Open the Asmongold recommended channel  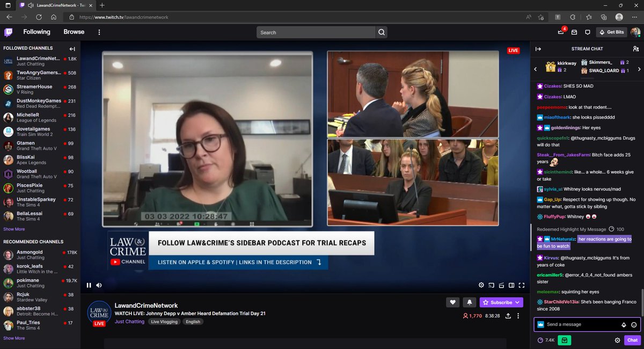pyautogui.click(x=40, y=255)
